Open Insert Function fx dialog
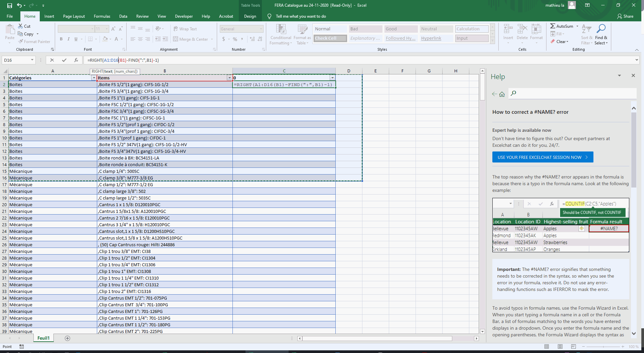 (x=76, y=60)
